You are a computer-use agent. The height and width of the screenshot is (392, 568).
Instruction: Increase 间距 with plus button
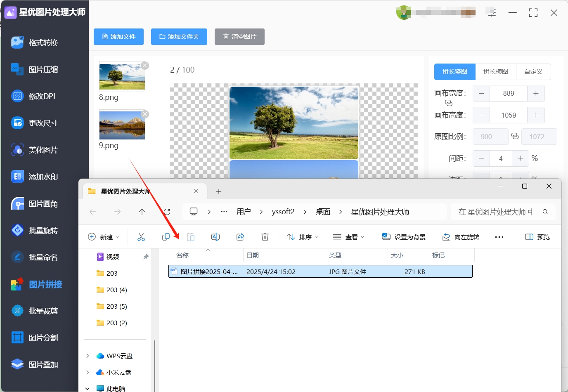tap(521, 158)
